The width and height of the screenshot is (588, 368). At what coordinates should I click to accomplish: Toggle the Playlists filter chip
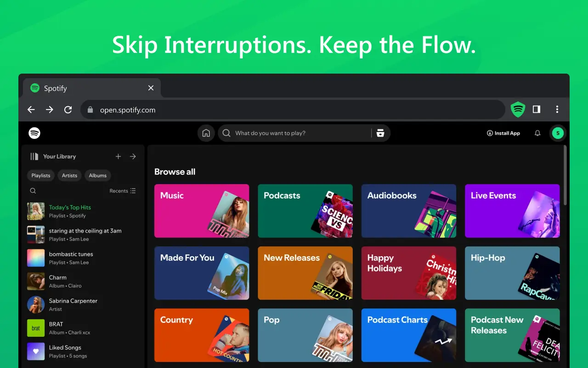coord(40,175)
